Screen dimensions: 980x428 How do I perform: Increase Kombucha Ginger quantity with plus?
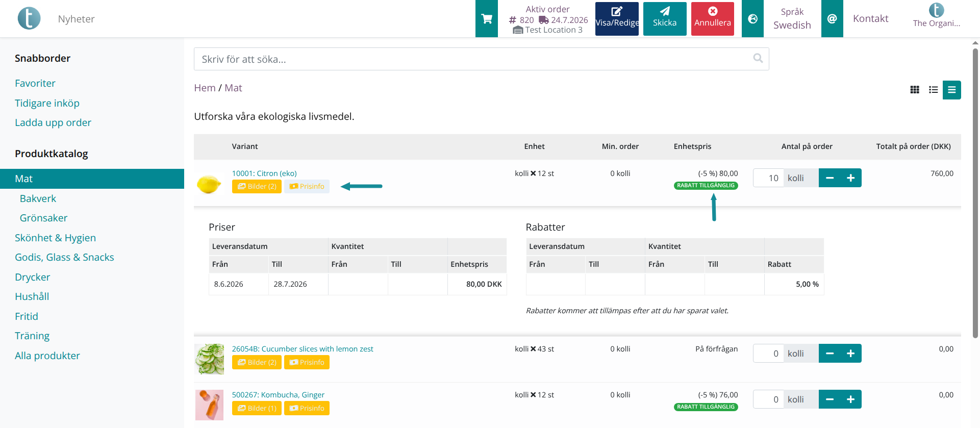[x=851, y=399]
